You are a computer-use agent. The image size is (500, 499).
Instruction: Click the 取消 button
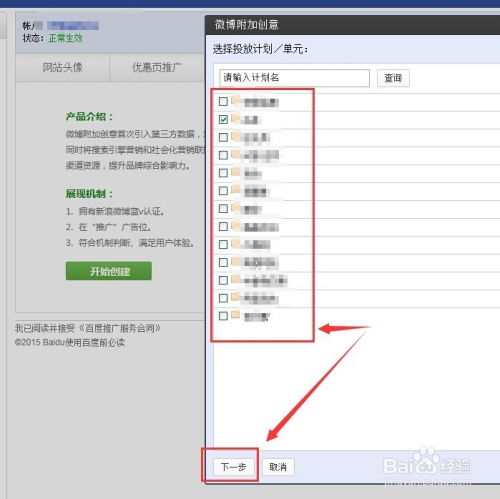click(278, 467)
